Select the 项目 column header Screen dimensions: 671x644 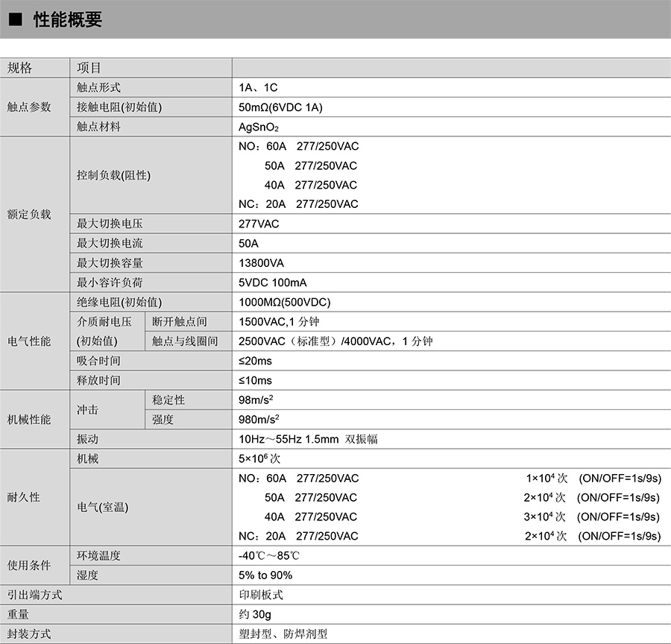[89, 68]
